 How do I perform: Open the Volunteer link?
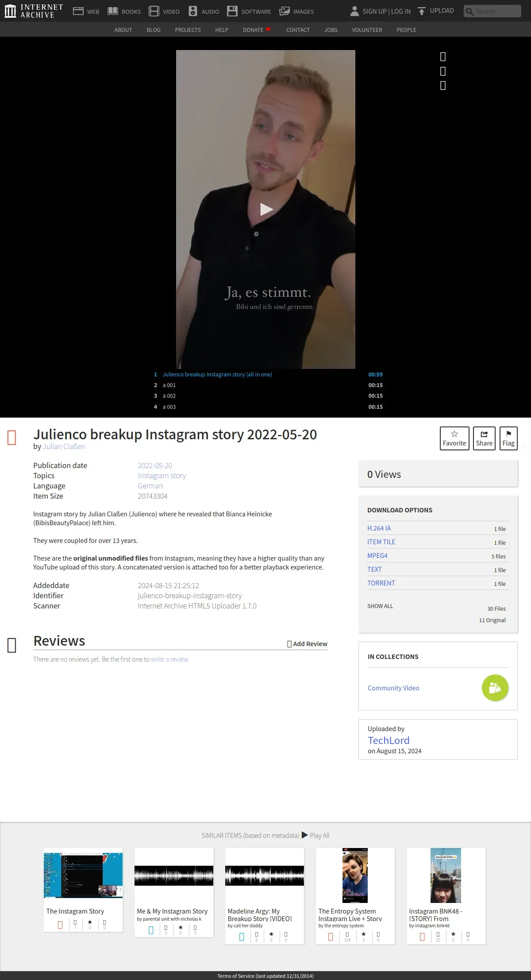367,30
